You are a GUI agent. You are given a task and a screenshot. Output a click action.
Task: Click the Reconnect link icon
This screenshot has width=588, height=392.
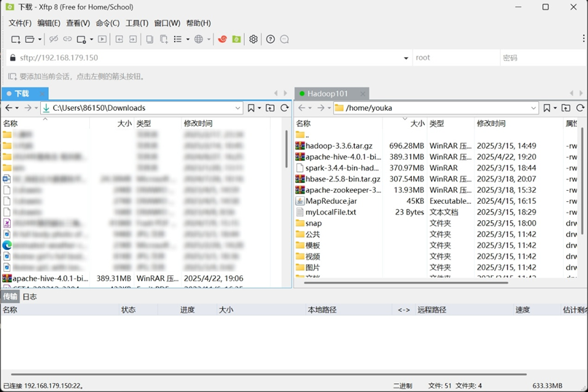pyautogui.click(x=67, y=39)
